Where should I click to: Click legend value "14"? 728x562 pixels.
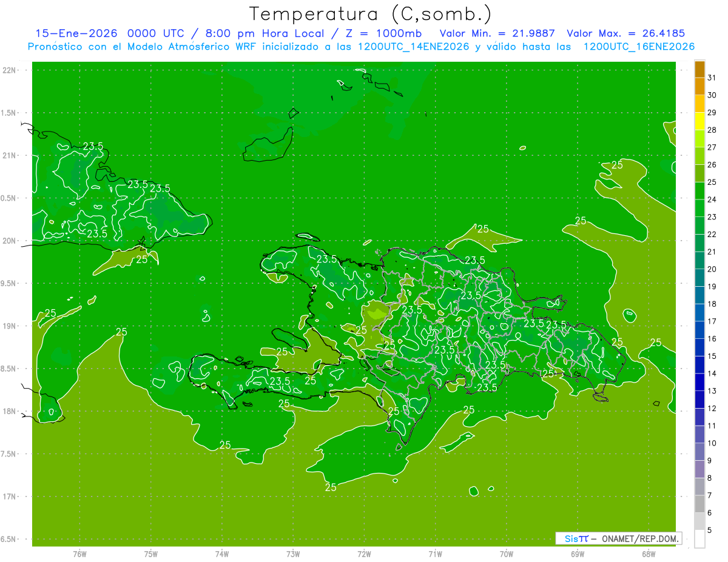coord(712,373)
